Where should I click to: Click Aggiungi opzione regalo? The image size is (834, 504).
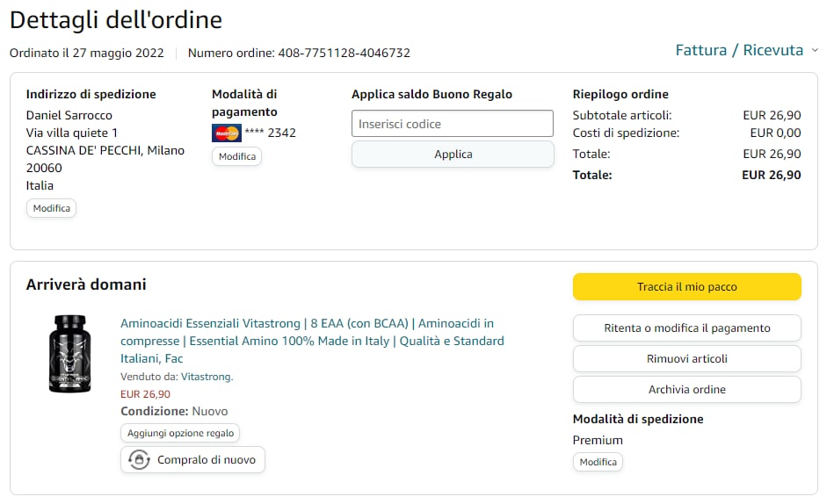coord(180,433)
